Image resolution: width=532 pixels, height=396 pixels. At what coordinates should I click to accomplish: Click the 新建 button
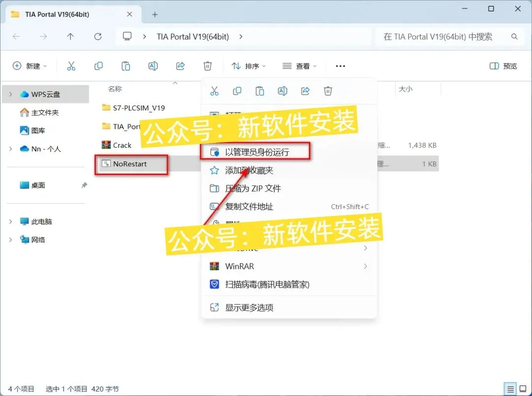[30, 66]
